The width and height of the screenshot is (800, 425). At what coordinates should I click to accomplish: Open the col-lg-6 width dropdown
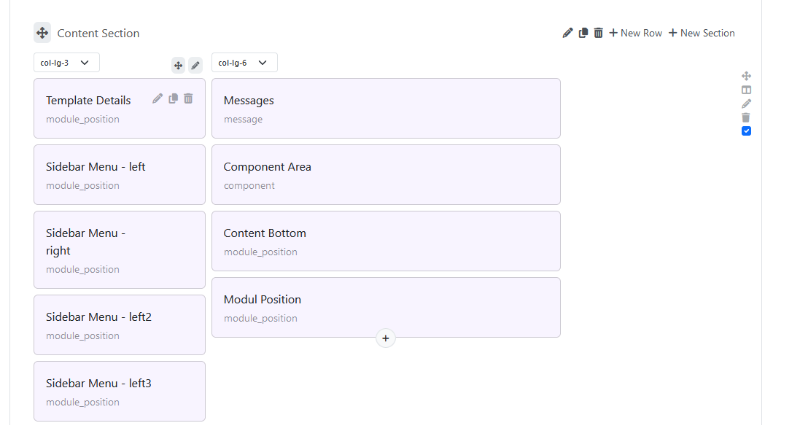244,63
